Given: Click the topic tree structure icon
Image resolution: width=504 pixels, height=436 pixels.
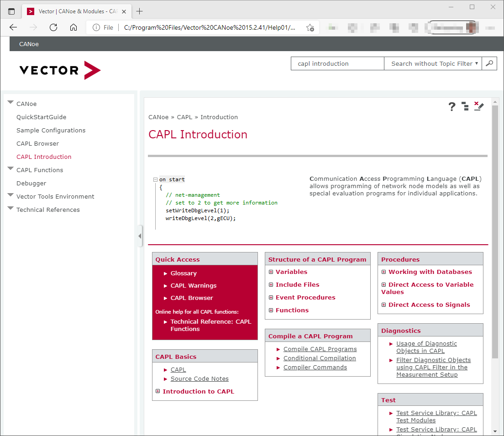Looking at the screenshot, I should [465, 106].
